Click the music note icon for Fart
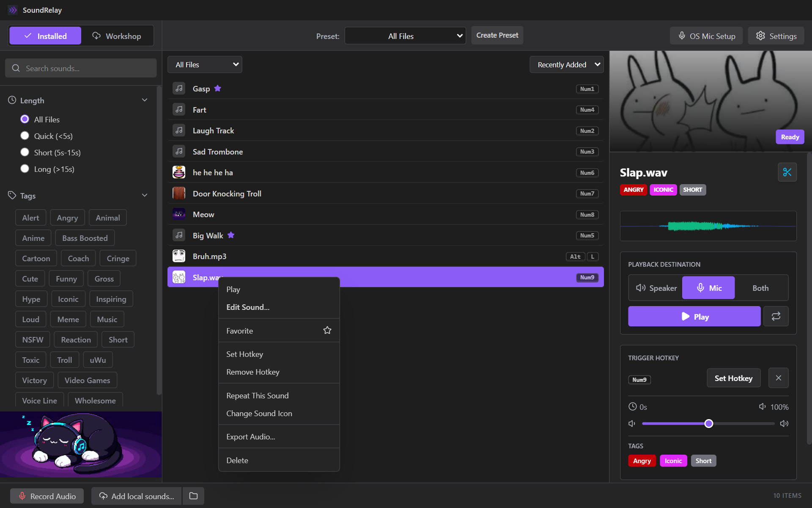812x508 pixels. 179,110
